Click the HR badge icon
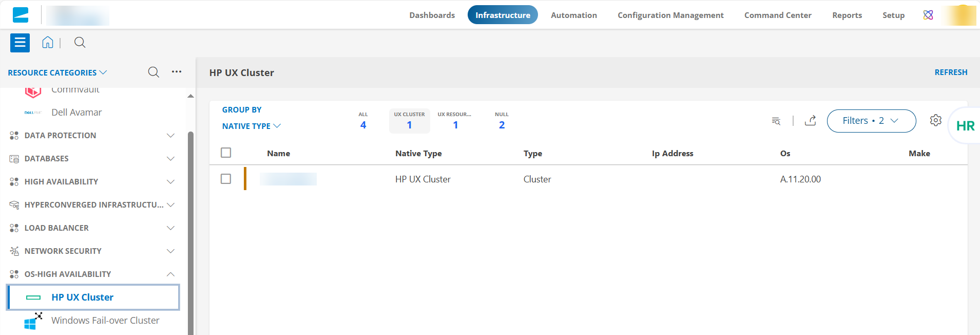The width and height of the screenshot is (980, 335). [x=965, y=126]
